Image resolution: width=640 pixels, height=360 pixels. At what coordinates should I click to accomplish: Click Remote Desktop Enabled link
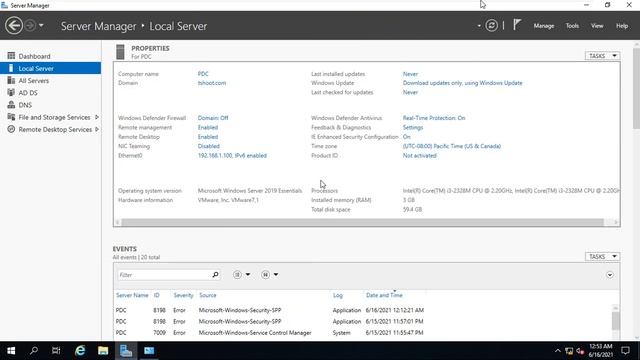[208, 137]
